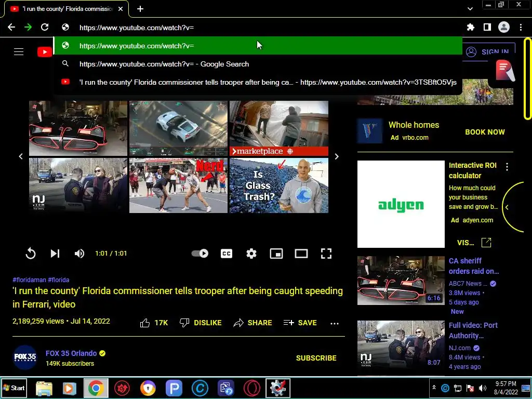Open the 'CA sheriff orders raid' sidebar video
Viewport: 532px width, 399px height.
pyautogui.click(x=401, y=281)
